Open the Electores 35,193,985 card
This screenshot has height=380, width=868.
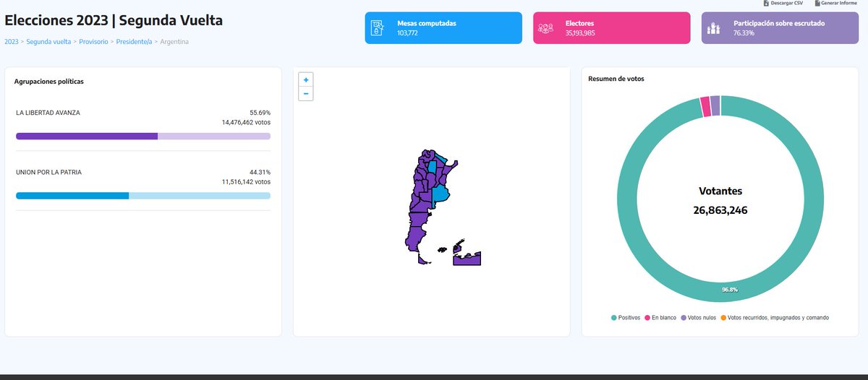tap(611, 28)
